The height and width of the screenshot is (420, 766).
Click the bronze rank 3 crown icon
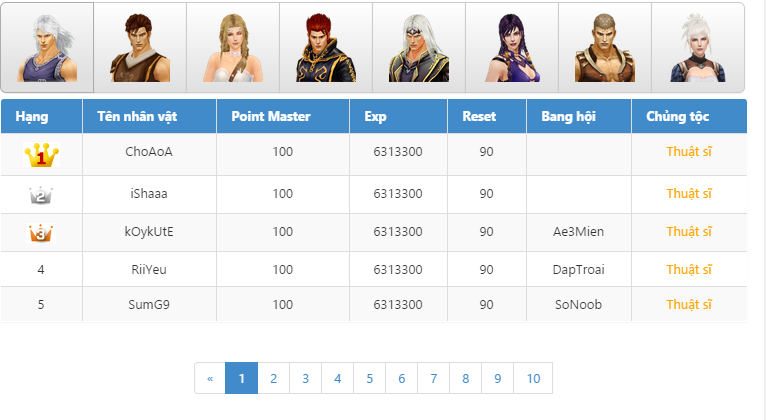[41, 233]
